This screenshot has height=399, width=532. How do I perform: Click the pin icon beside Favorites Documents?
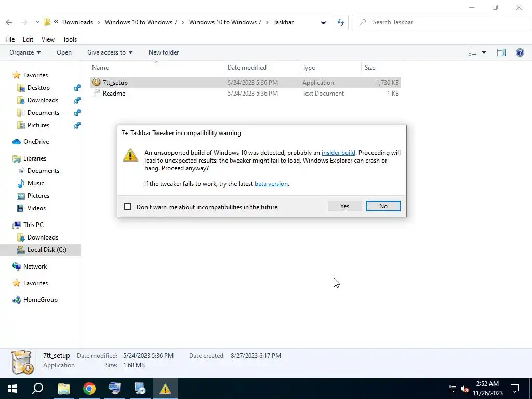point(77,113)
